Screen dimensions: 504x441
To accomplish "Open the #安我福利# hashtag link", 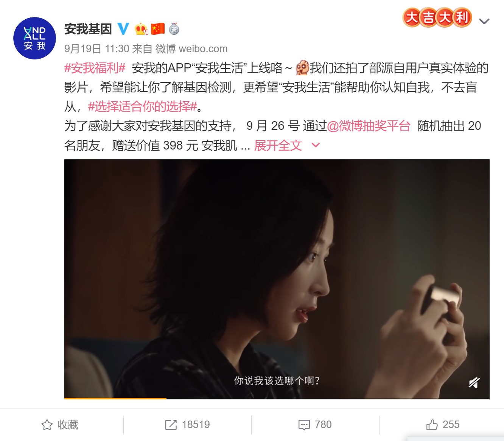I will tap(95, 68).
